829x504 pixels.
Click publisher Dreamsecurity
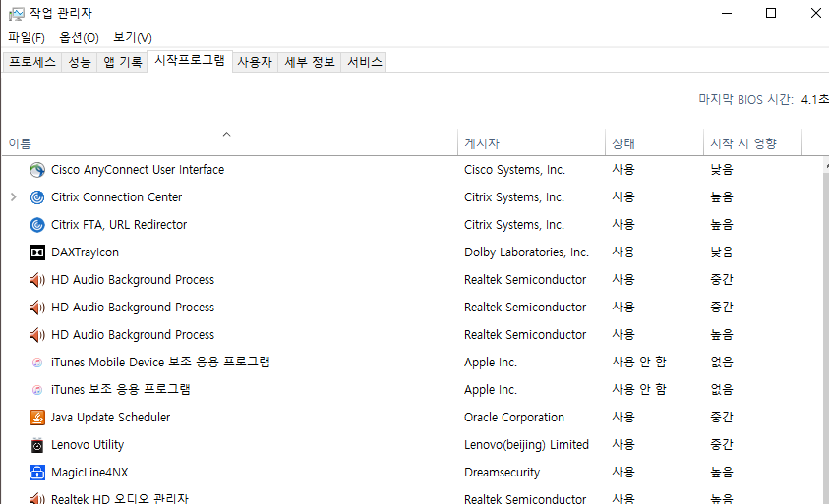pyautogui.click(x=502, y=473)
